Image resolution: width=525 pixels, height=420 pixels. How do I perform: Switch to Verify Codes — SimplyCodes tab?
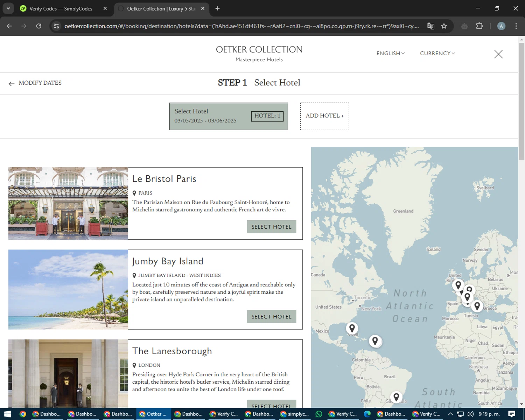click(x=61, y=8)
